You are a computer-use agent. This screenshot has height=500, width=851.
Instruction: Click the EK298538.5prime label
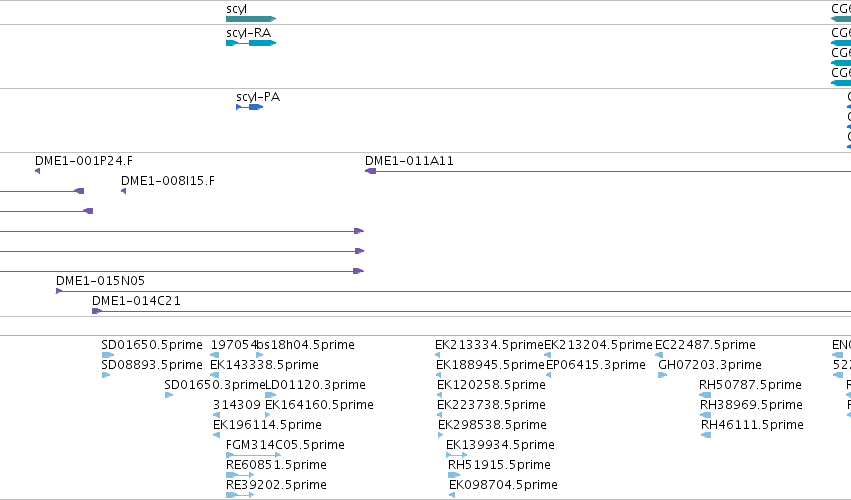click(x=492, y=425)
